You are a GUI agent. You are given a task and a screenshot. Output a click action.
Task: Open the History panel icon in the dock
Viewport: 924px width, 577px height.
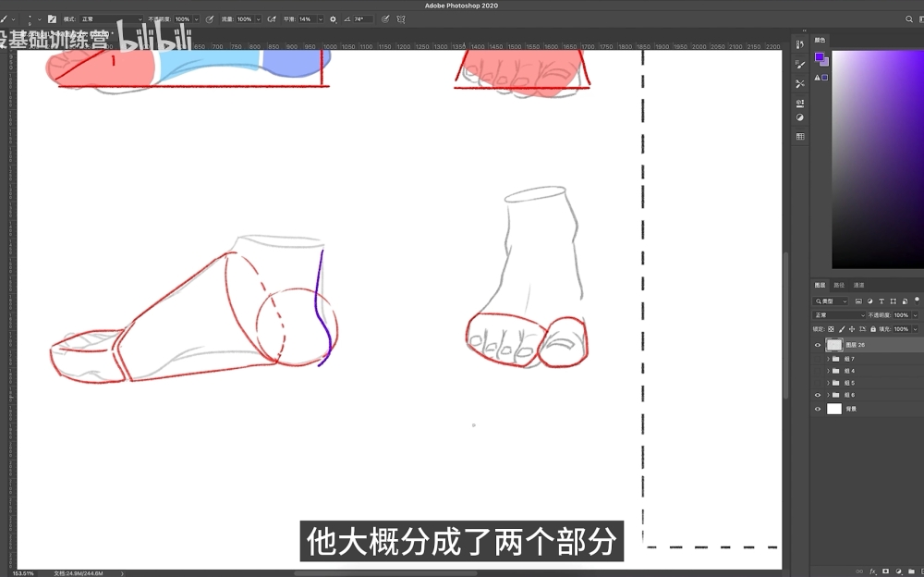click(799, 44)
